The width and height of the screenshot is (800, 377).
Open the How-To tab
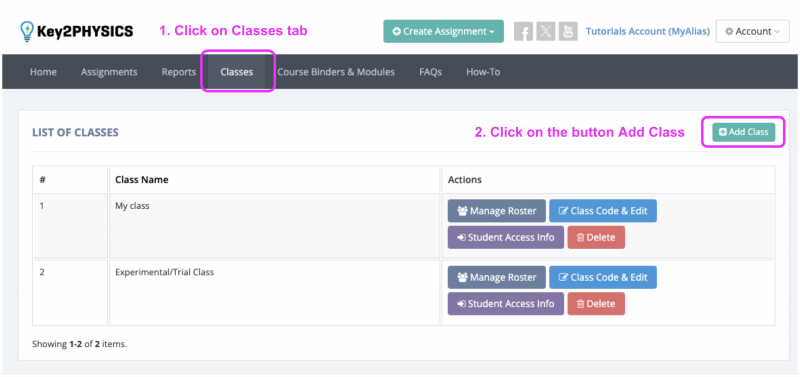(x=483, y=72)
